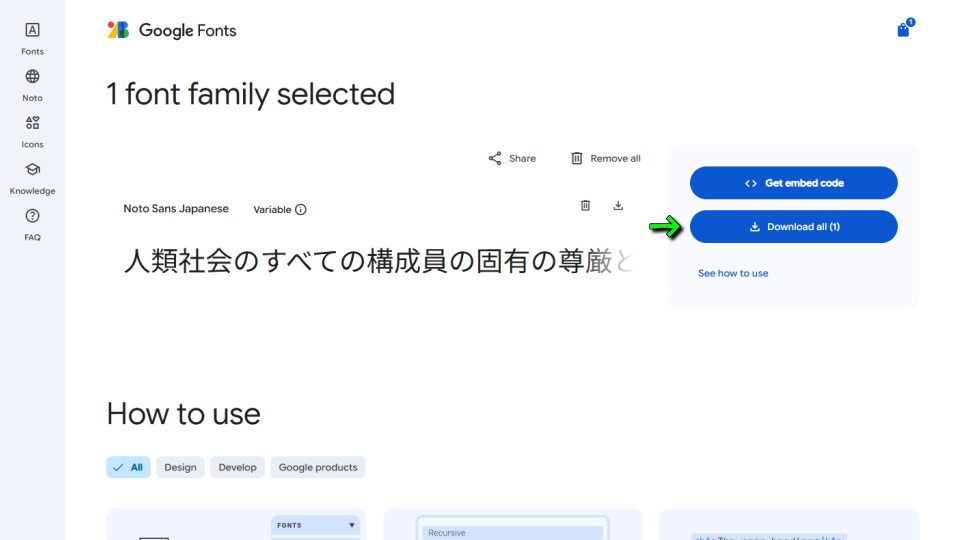This screenshot has width=960, height=540.
Task: Remove Noto Sans Japanese with trash icon
Action: 585,206
